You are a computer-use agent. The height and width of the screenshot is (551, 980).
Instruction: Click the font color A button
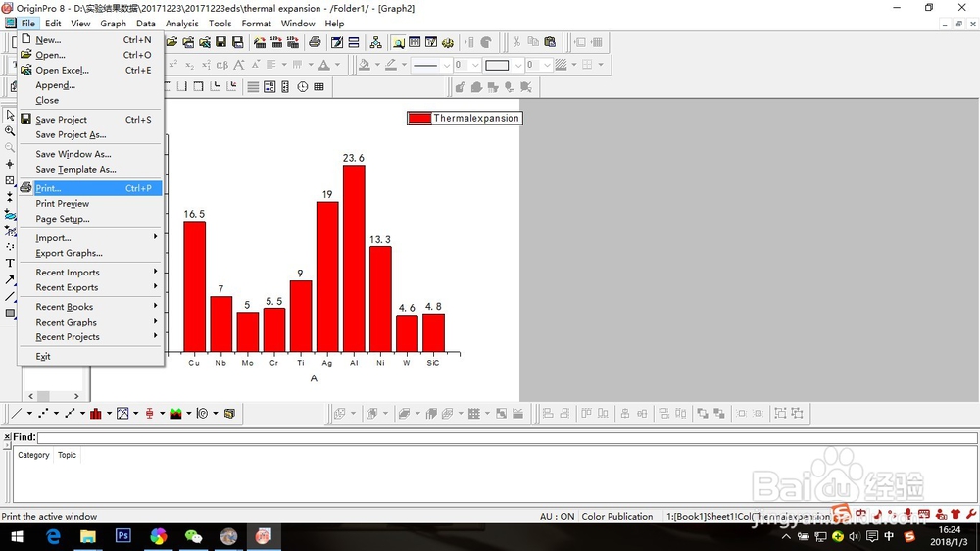tap(323, 65)
